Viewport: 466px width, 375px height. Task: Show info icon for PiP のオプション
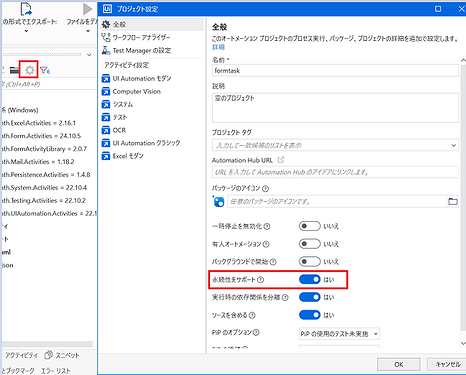pyautogui.click(x=256, y=332)
